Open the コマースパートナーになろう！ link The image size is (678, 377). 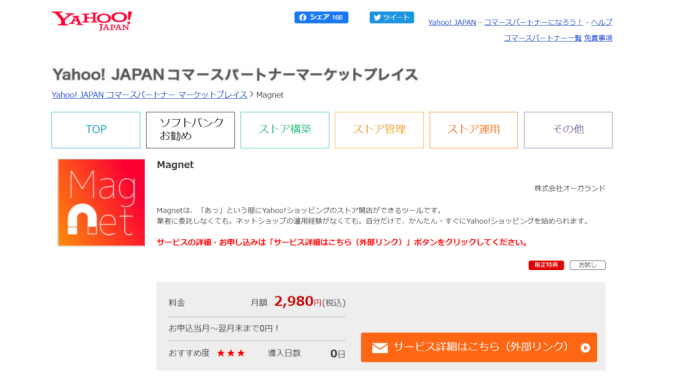point(533,22)
